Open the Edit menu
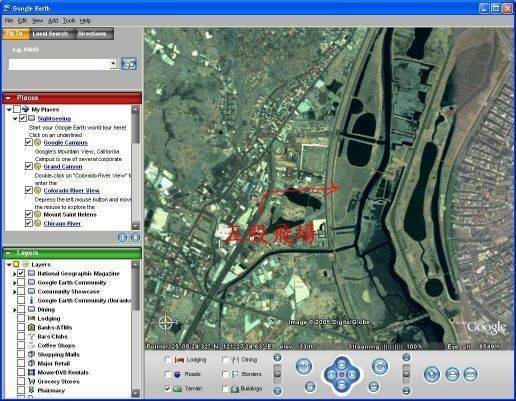Image resolution: width=516 pixels, height=401 pixels. (22, 21)
